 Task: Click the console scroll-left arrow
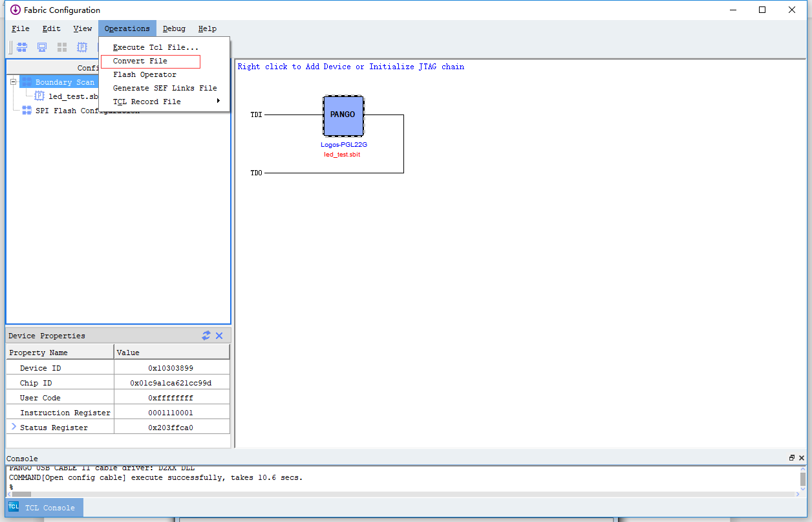pyautogui.click(x=9, y=494)
